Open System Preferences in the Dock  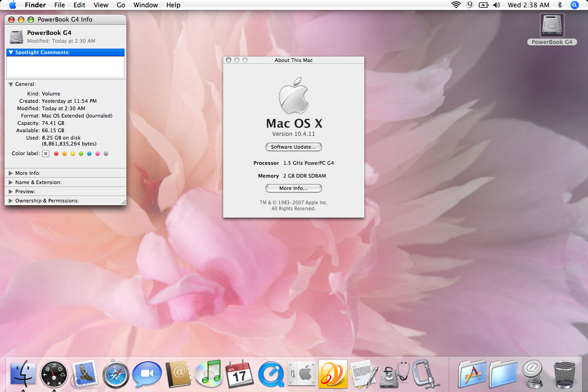302,374
